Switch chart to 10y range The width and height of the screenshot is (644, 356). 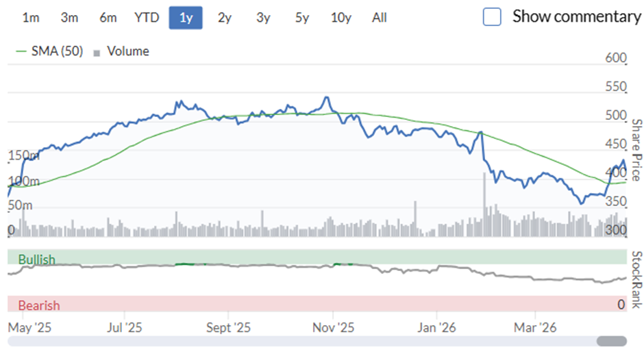click(x=341, y=18)
